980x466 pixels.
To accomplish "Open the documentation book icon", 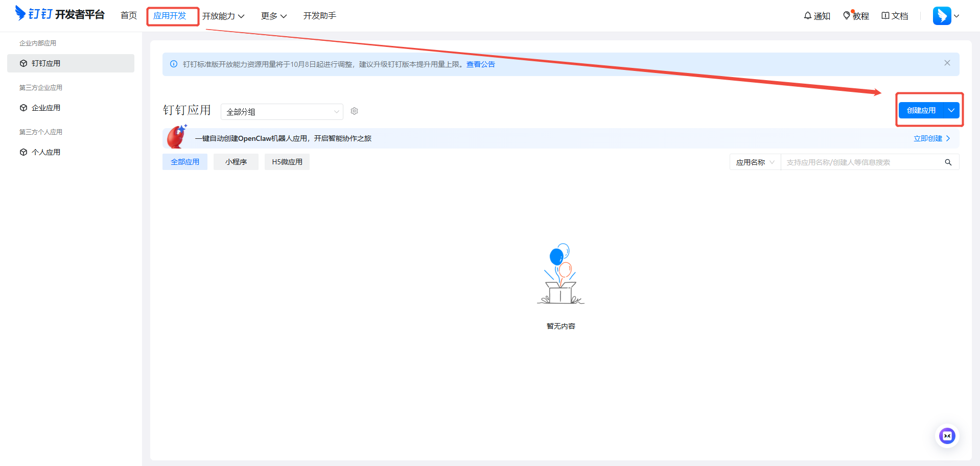I will [x=885, y=16].
